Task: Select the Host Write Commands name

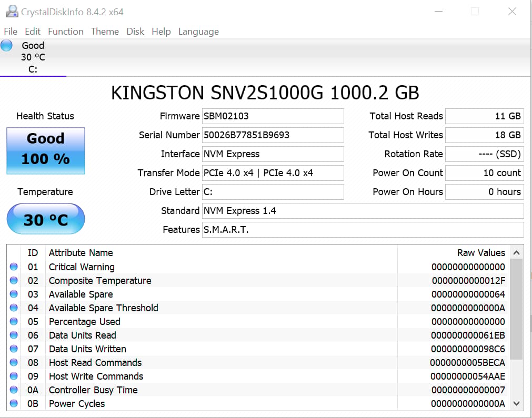Action: pos(96,376)
